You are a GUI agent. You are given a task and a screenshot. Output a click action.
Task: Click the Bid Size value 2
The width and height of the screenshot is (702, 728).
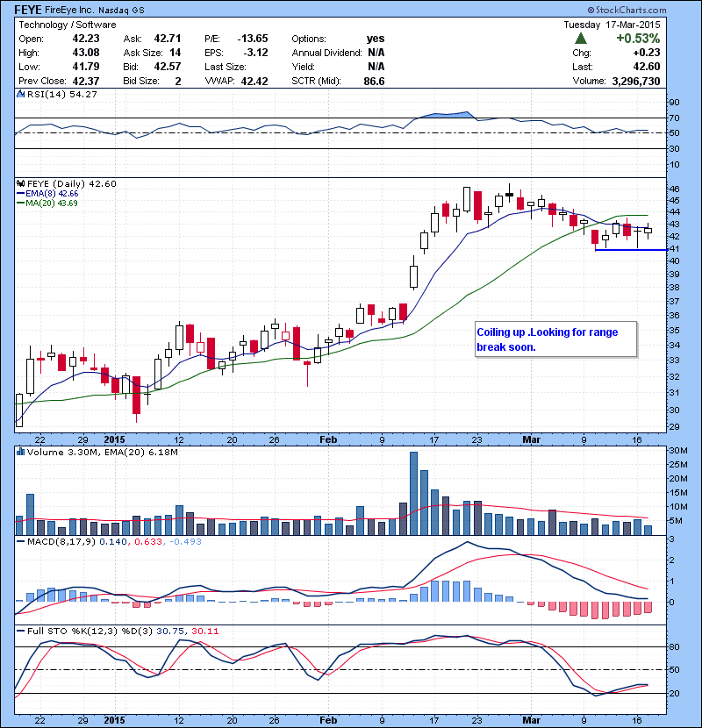(178, 81)
